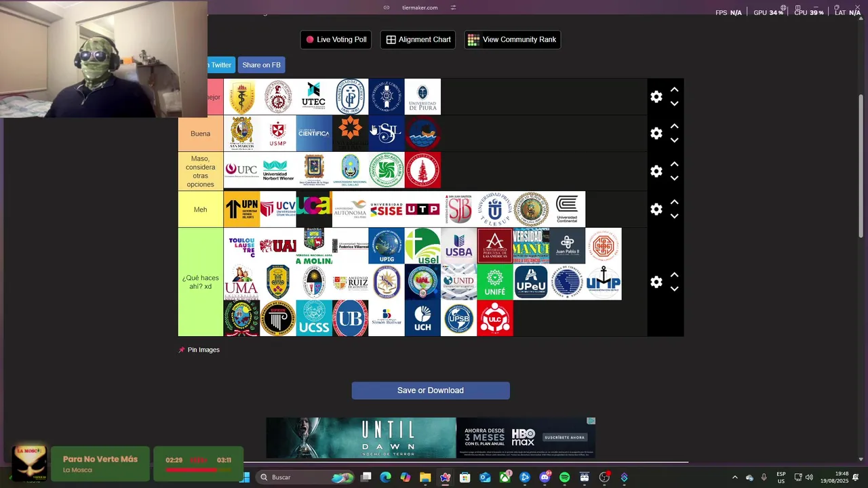This screenshot has width=868, height=488.
Task: Select the UCSS logo thumbnail
Action: (314, 319)
